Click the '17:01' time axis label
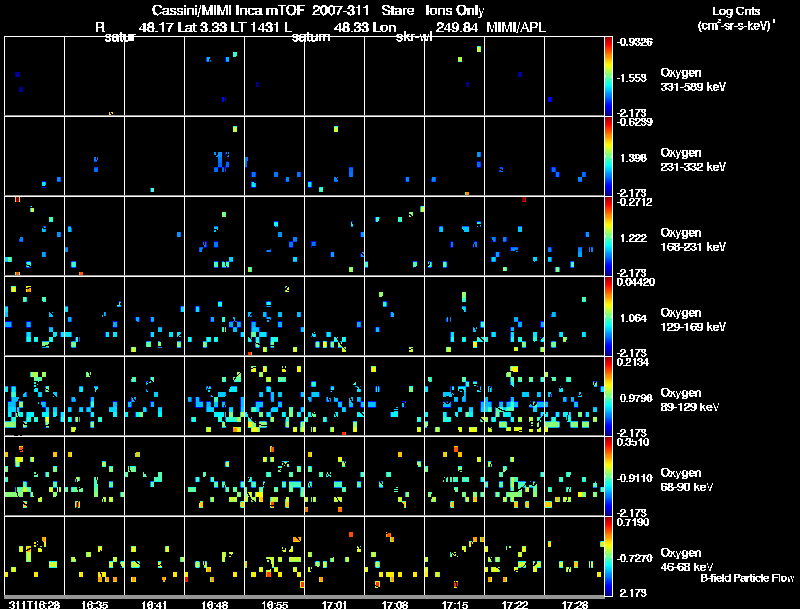Viewport: 800px width, 609px height. 334,604
